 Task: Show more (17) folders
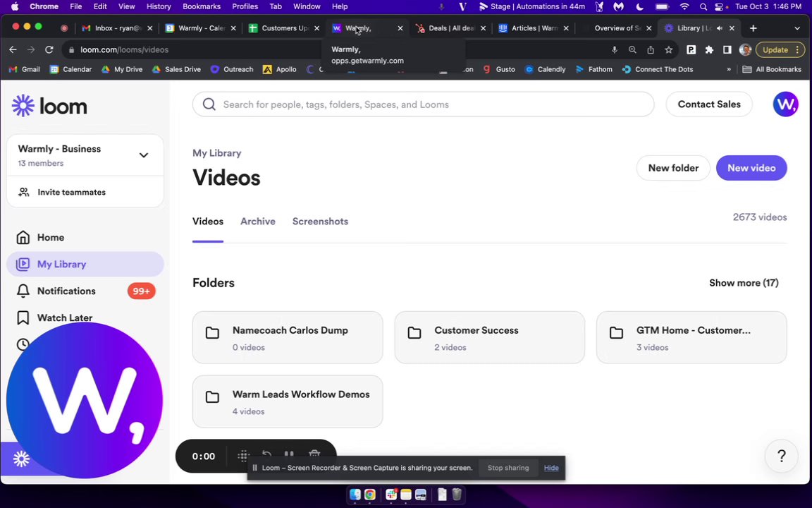tap(744, 282)
